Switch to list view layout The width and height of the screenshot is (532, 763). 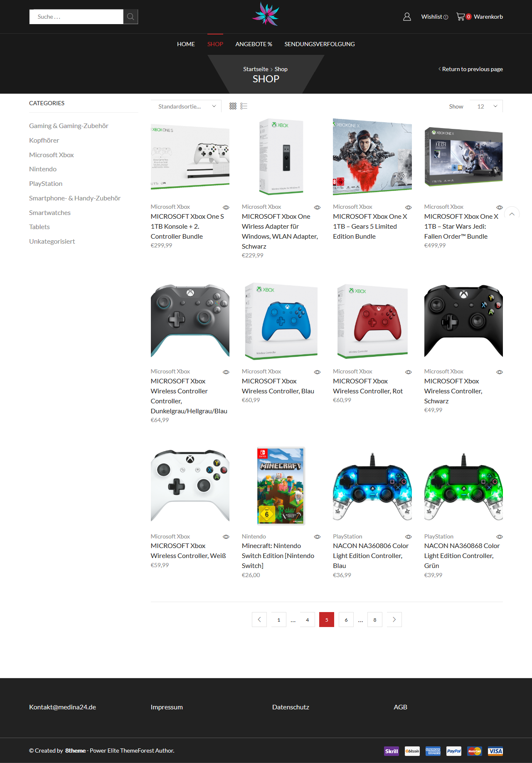click(x=244, y=106)
